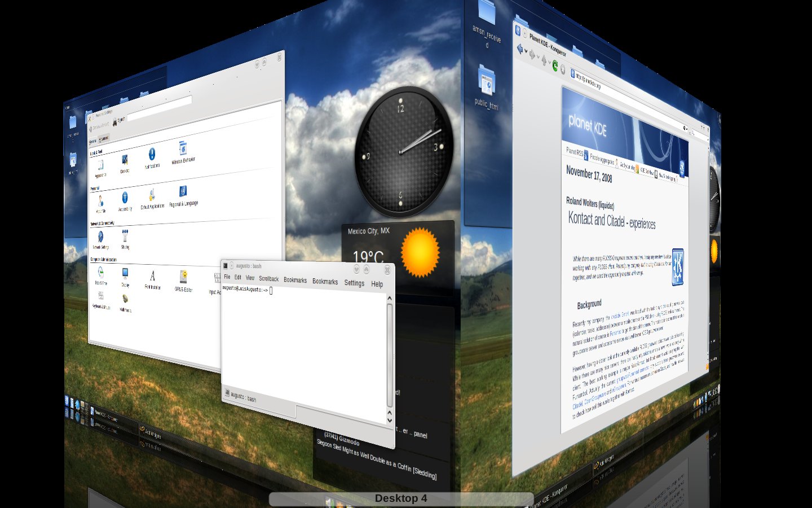Click Konqueror's Up arrow button
Image resolution: width=812 pixels, height=508 pixels.
[544, 60]
